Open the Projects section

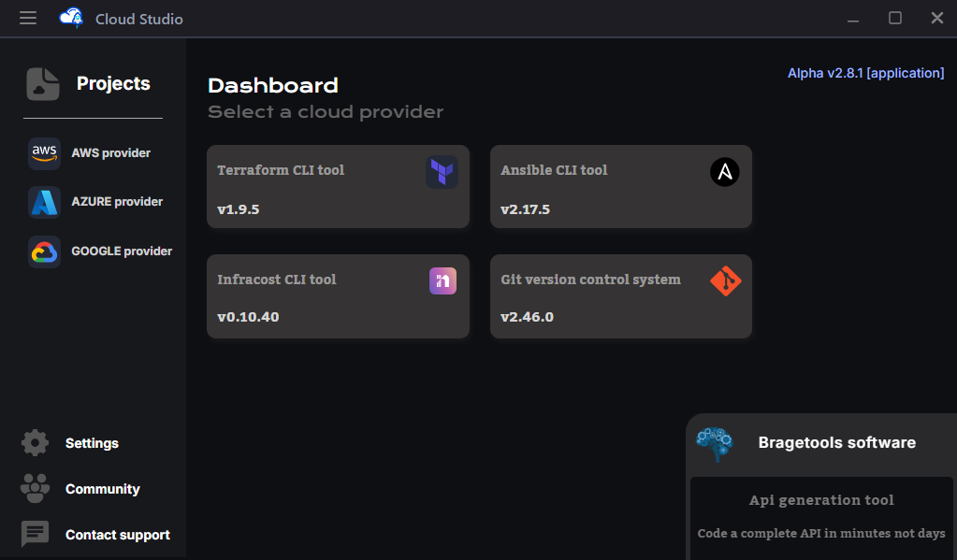(x=113, y=84)
